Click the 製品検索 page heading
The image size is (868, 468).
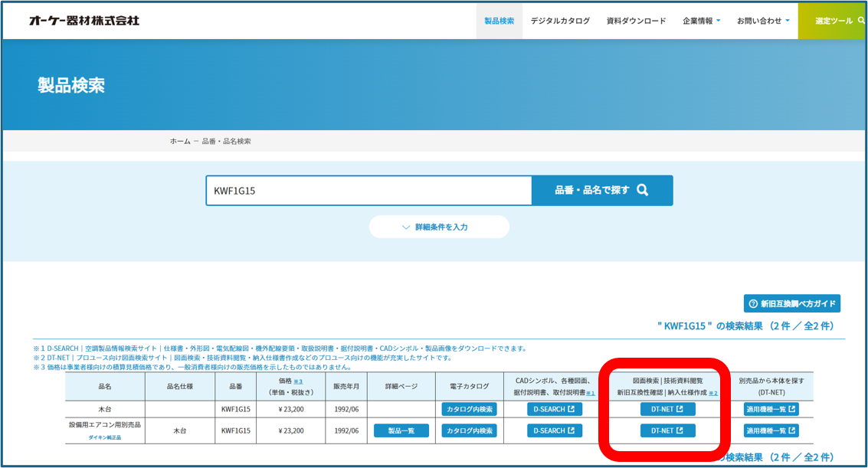(x=71, y=85)
